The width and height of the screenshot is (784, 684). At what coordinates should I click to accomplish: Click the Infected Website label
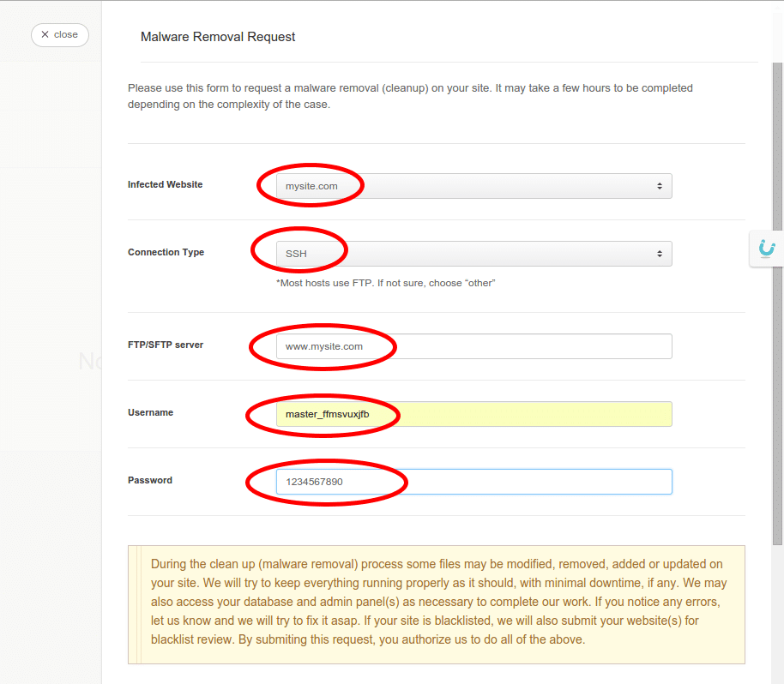tap(165, 184)
